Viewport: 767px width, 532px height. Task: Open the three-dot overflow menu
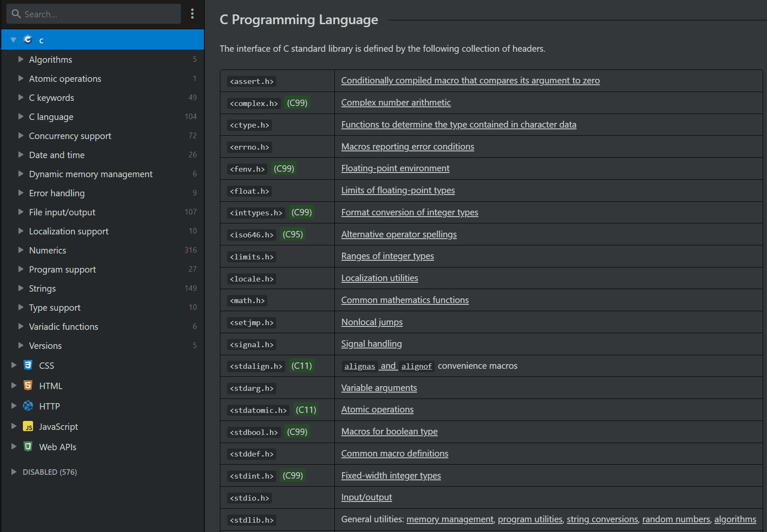192,14
